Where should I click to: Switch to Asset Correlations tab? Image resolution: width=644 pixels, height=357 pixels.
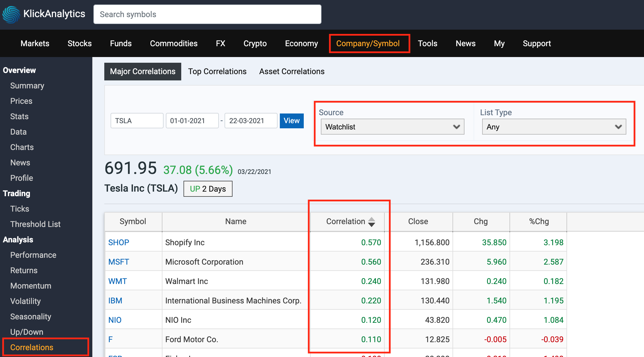click(x=292, y=71)
